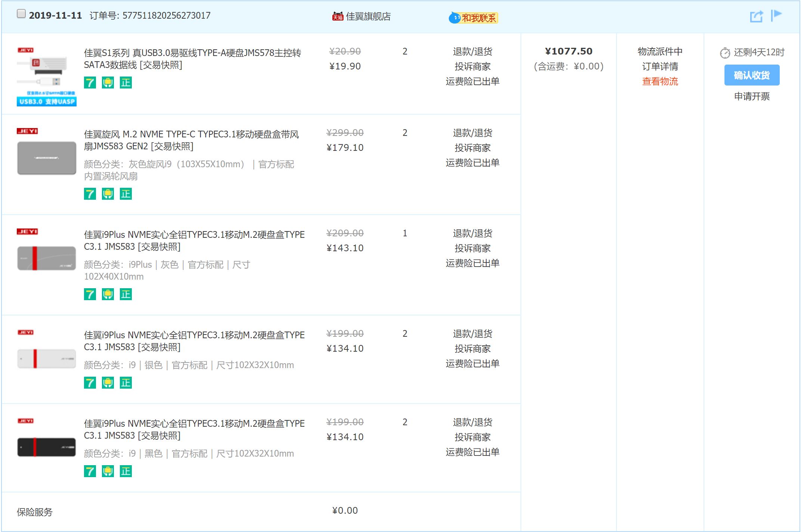Click 运费险已出单 for 佳翼旋风 item
The image size is (804, 532).
(x=472, y=163)
